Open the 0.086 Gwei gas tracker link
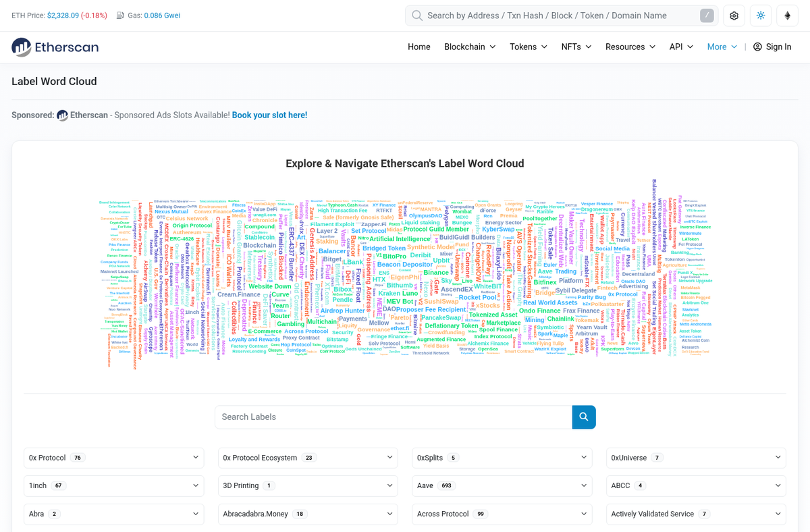Image resolution: width=810 pixels, height=532 pixels. (162, 16)
